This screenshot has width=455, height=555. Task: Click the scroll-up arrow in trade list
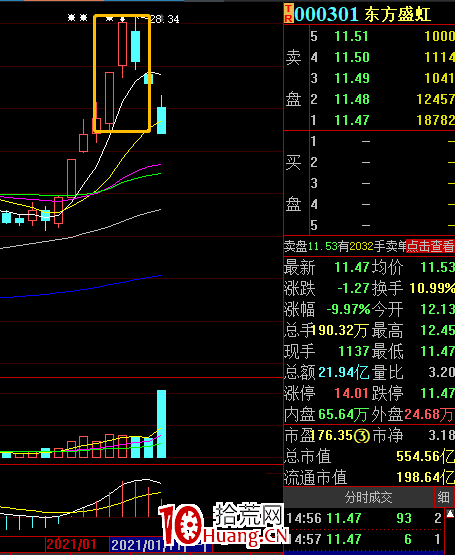[x=451, y=513]
